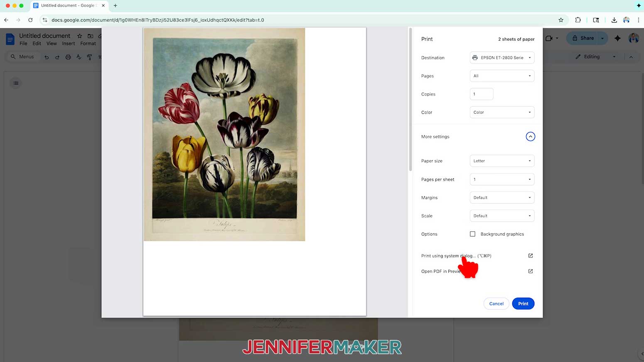Click the Cancel button
644x362 pixels.
496,304
